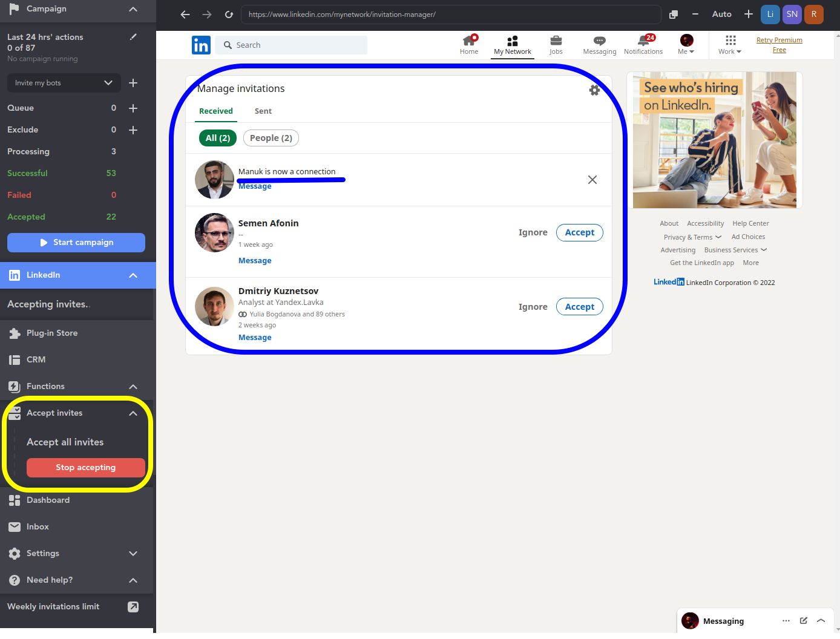Viewport: 840px width, 639px height.
Task: Open My Network in LinkedIn nav
Action: click(x=513, y=45)
